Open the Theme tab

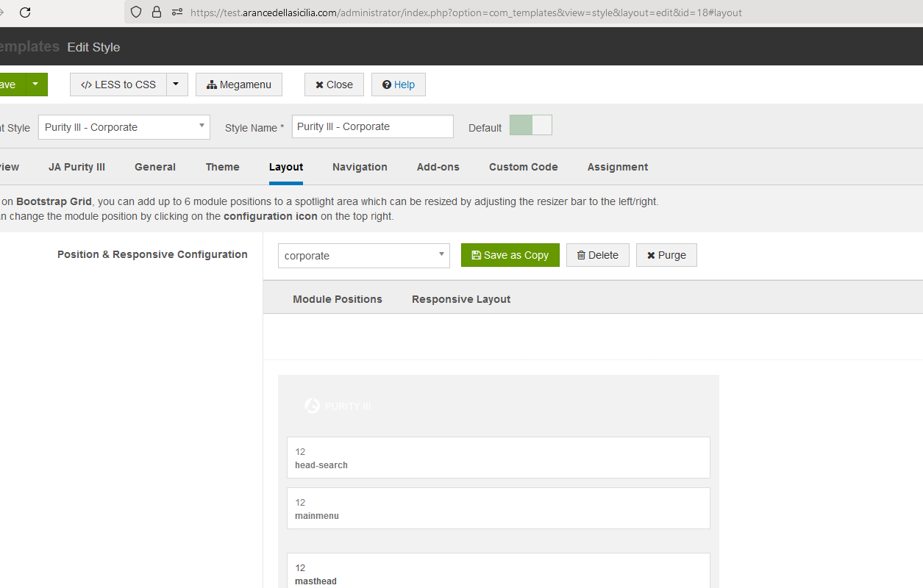tap(222, 167)
